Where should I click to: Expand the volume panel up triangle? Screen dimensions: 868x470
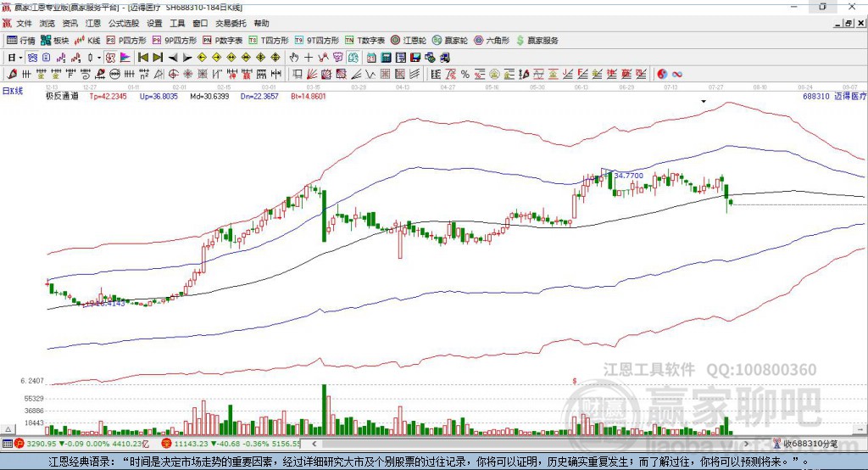point(8,429)
